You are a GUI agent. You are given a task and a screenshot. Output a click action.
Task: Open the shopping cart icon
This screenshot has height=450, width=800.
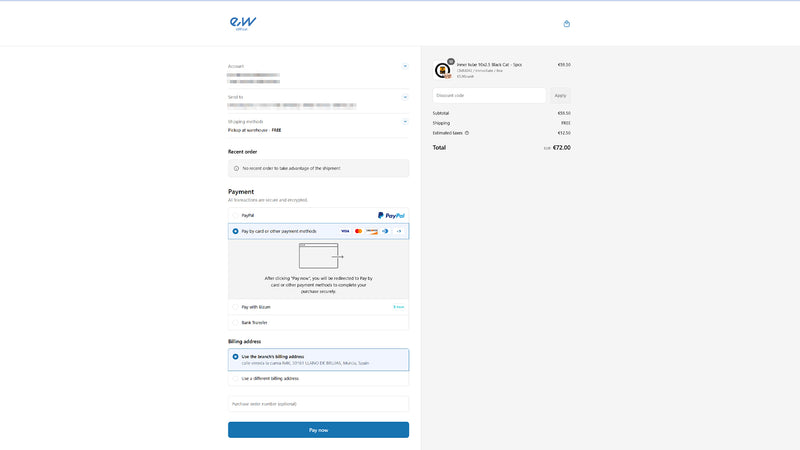pyautogui.click(x=567, y=23)
